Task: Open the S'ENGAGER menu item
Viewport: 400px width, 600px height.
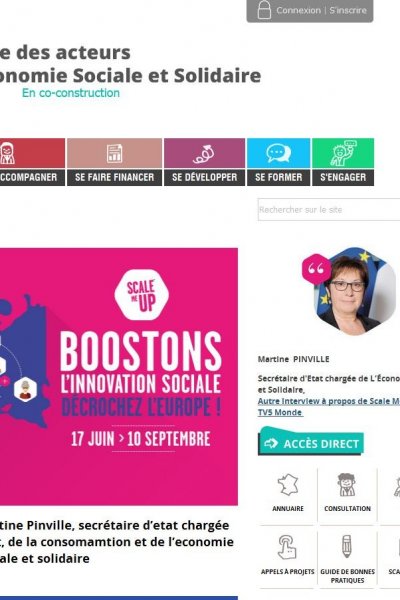Action: (x=343, y=177)
